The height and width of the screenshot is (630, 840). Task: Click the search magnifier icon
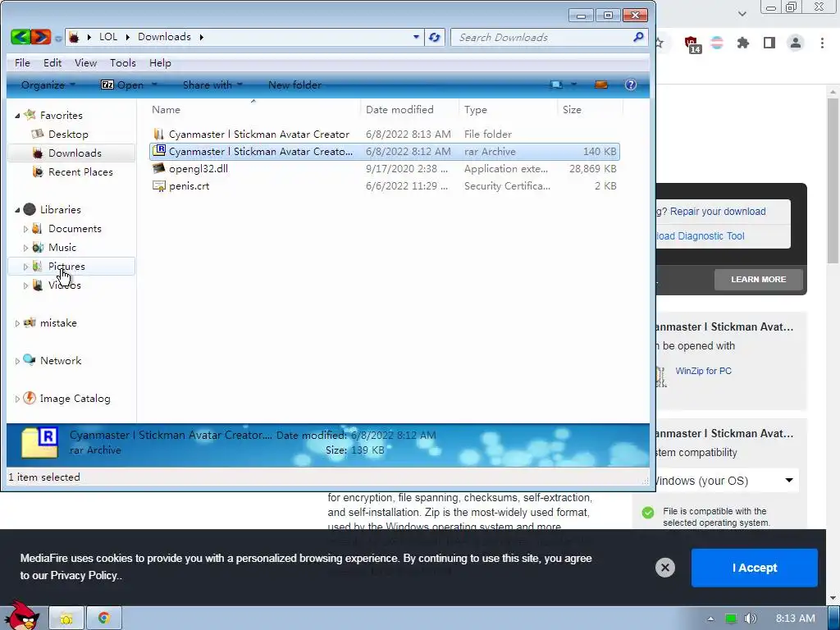coord(637,37)
